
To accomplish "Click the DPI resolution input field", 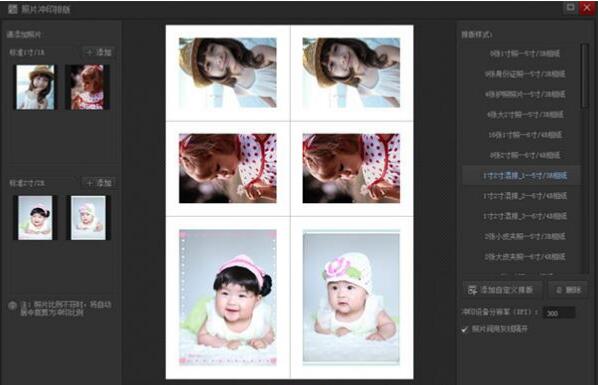I will [559, 313].
